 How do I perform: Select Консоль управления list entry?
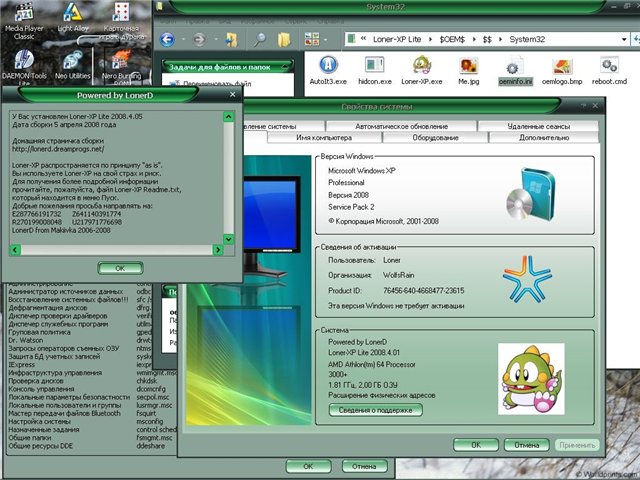41,389
